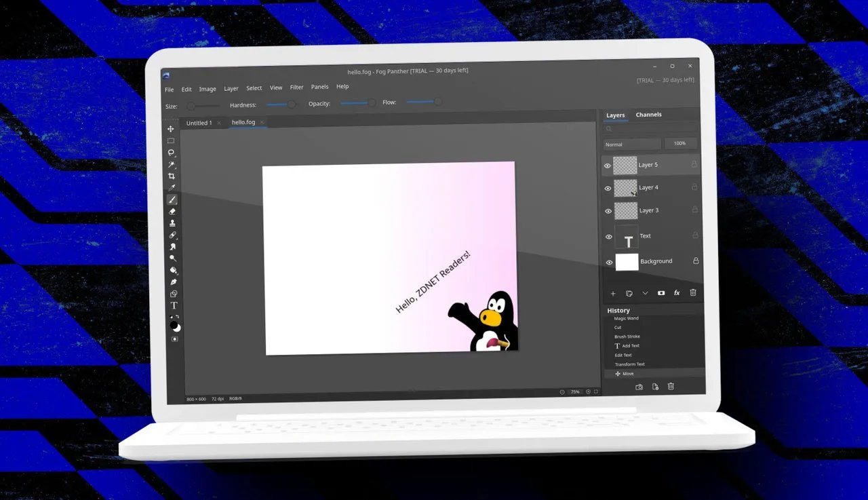Delete the selected layer via trash icon
Screen dimensions: 868x500
click(x=692, y=292)
